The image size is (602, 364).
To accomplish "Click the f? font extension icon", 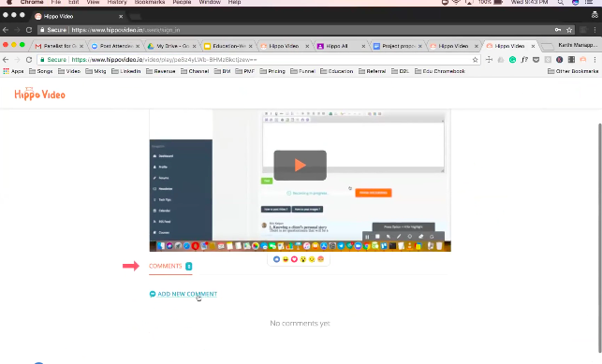I will click(x=524, y=60).
